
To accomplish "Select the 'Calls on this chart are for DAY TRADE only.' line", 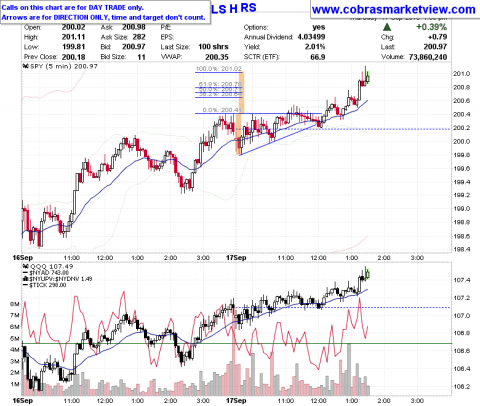I will click(72, 7).
